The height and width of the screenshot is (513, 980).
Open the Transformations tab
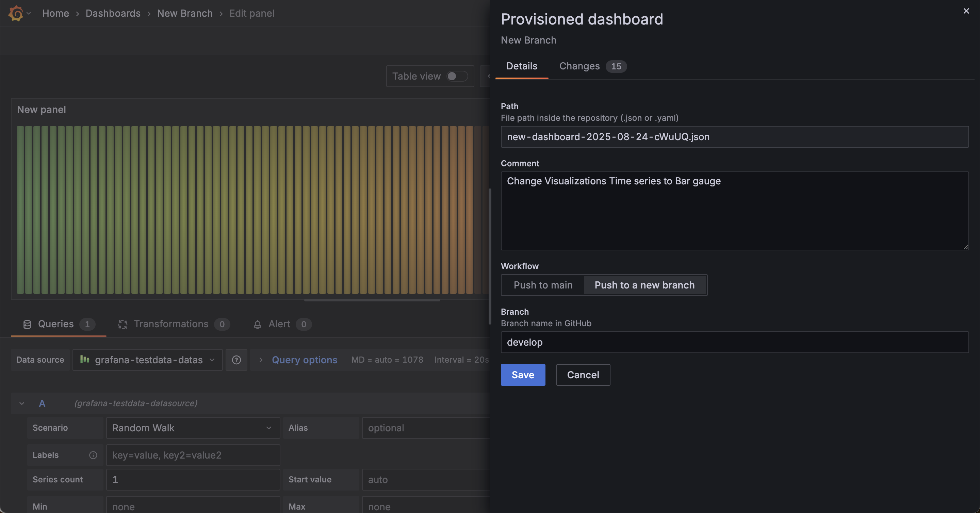[x=174, y=325]
